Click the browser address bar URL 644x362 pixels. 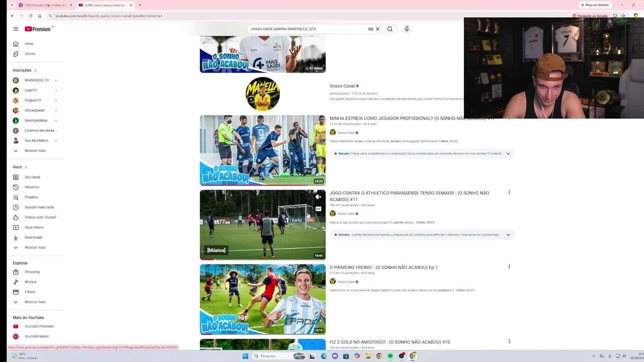click(x=109, y=16)
